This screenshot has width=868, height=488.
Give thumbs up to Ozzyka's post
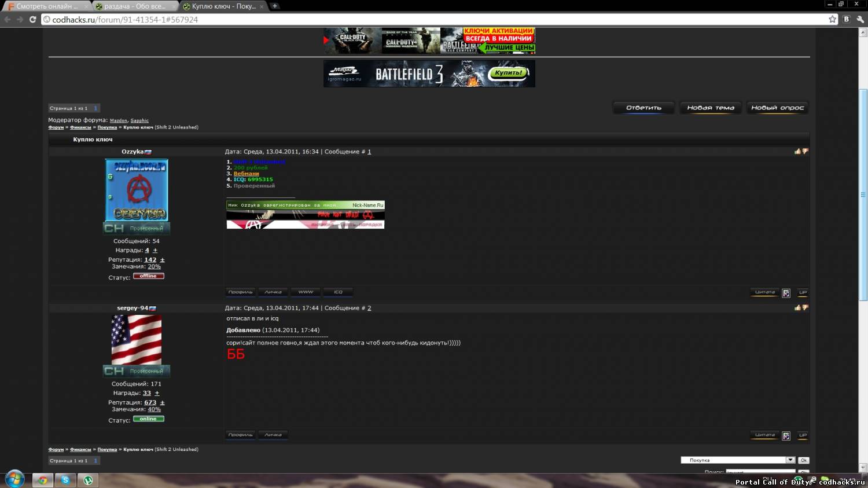pyautogui.click(x=797, y=151)
